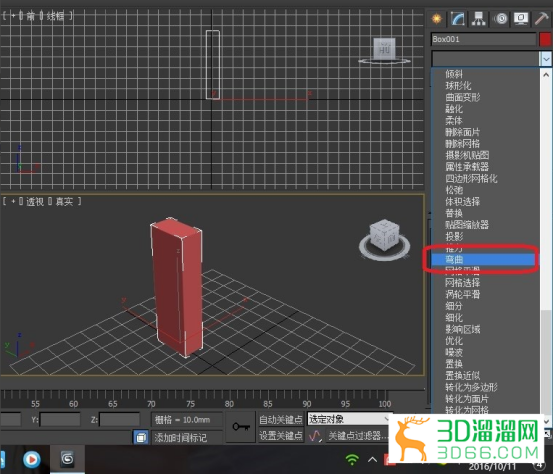Open perspective viewport [+] general menu
Viewport: 554px width, 475px height.
tap(13, 202)
